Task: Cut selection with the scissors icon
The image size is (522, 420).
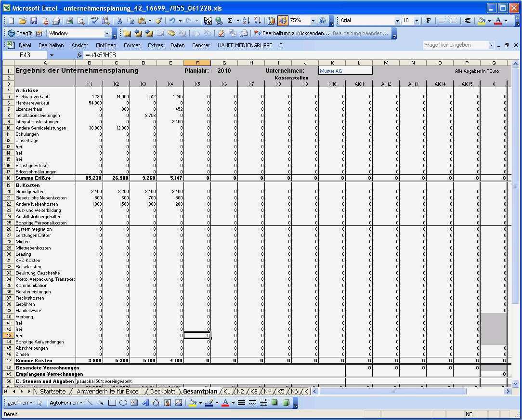Action: pyautogui.click(x=119, y=21)
